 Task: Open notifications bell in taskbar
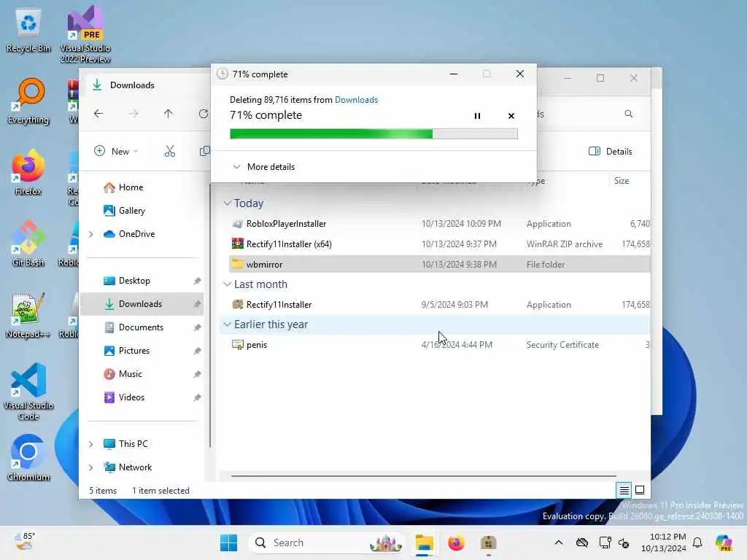697,542
